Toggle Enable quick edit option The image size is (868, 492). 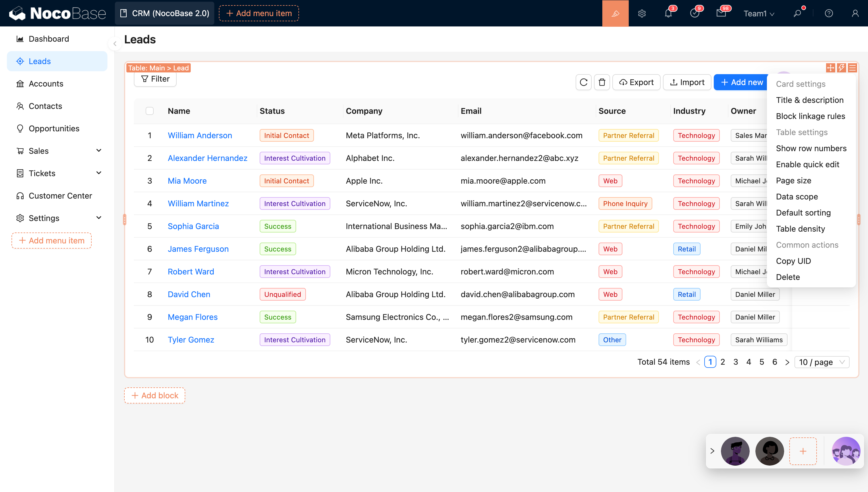[x=807, y=165]
